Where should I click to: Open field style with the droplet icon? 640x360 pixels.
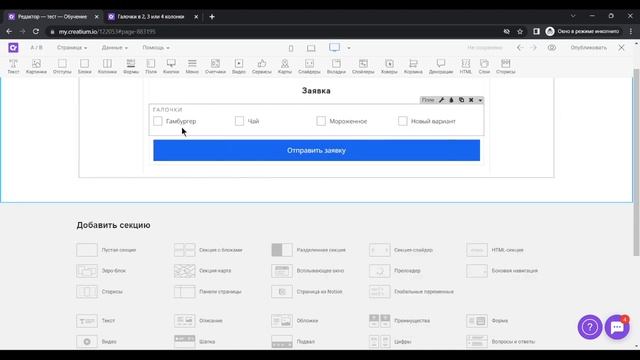coord(451,100)
